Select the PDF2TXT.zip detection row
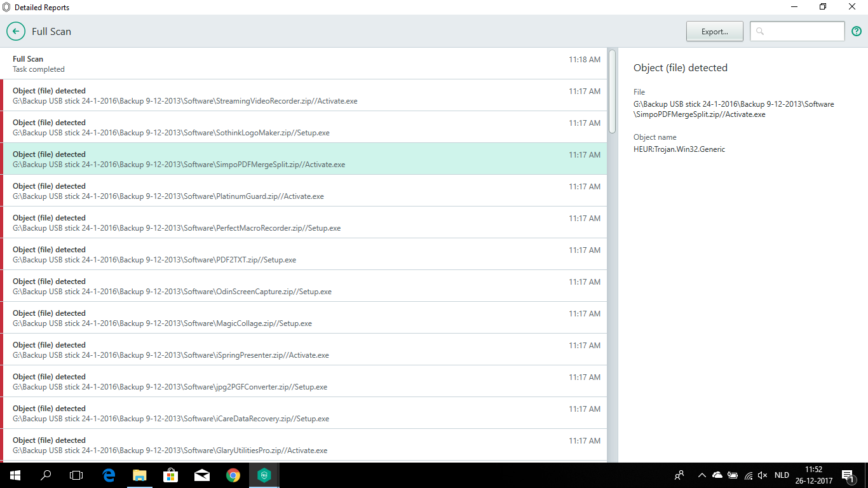This screenshot has width=868, height=488. 304,254
